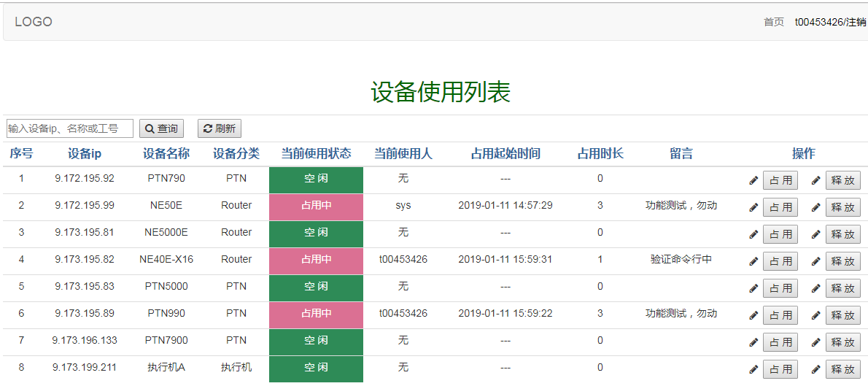868x386 pixels.
Task: Click 释放 button for PTN7900
Action: pyautogui.click(x=843, y=343)
